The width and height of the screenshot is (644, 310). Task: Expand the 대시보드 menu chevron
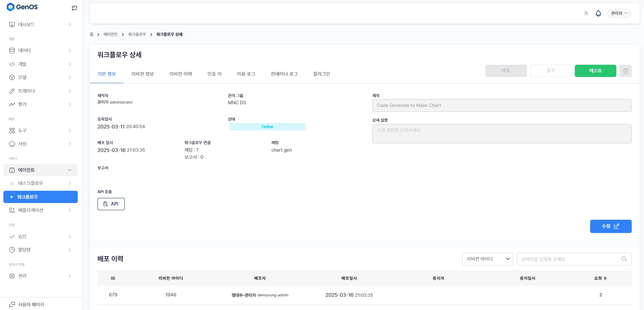coord(70,25)
